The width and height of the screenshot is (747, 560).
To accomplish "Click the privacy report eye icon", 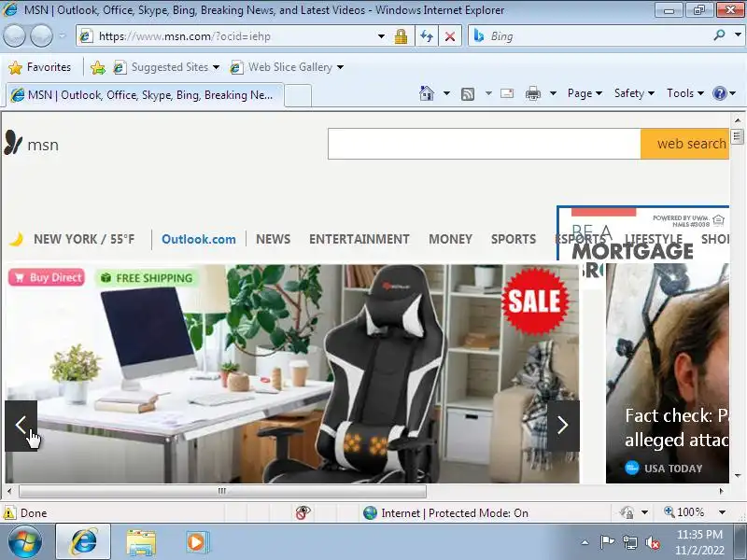I will click(303, 512).
